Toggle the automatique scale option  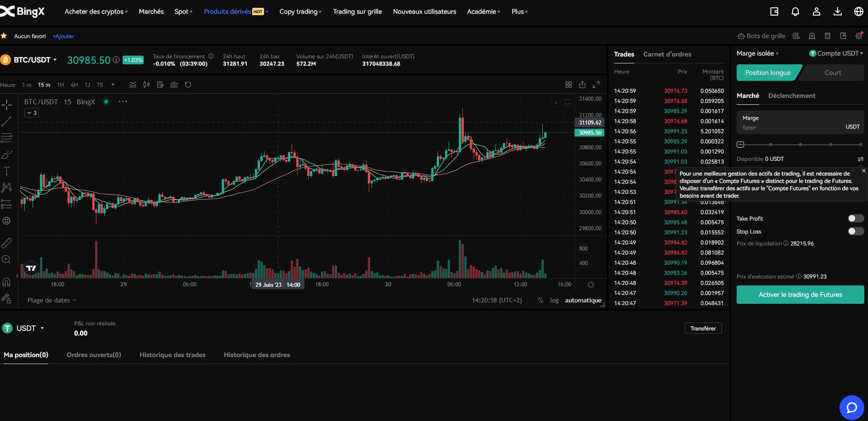tap(583, 300)
